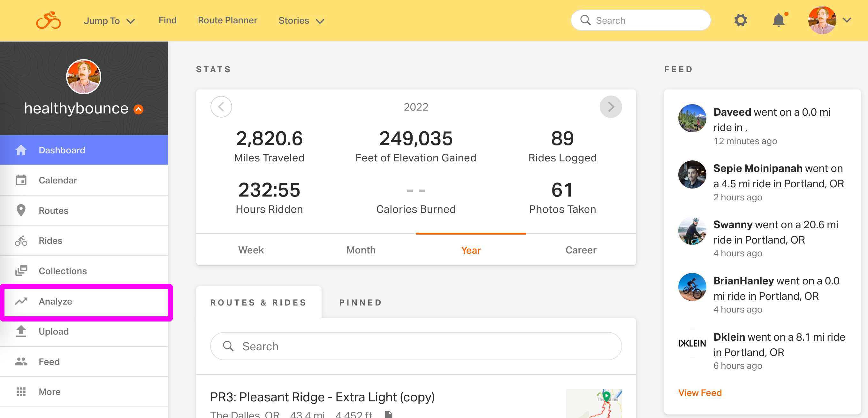Screen dimensions: 868x418
Task: Click the Collections icon in sidebar
Action: [x=21, y=271]
